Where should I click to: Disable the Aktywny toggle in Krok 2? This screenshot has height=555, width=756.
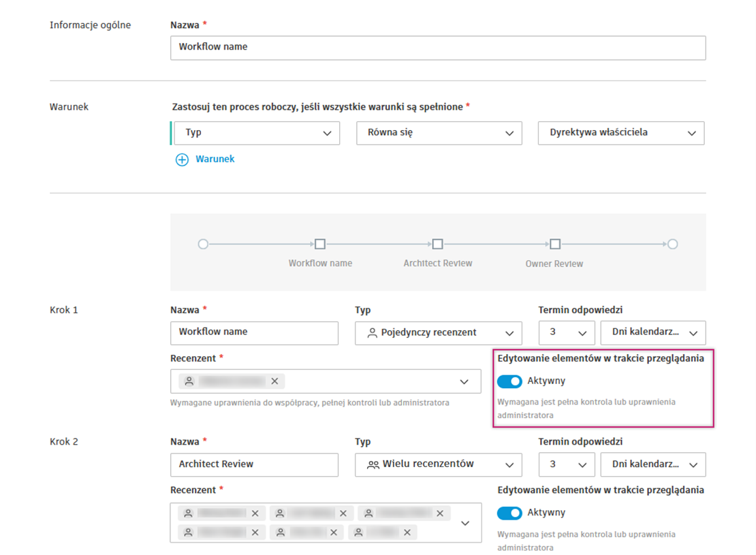pyautogui.click(x=509, y=513)
